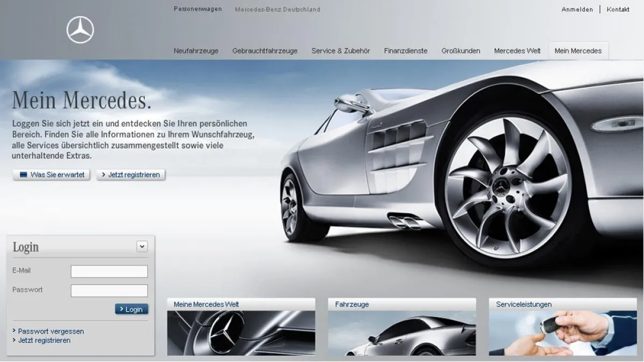Switch to the Mercedes Welt tab
Viewport: 644px width, 362px height.
click(517, 50)
